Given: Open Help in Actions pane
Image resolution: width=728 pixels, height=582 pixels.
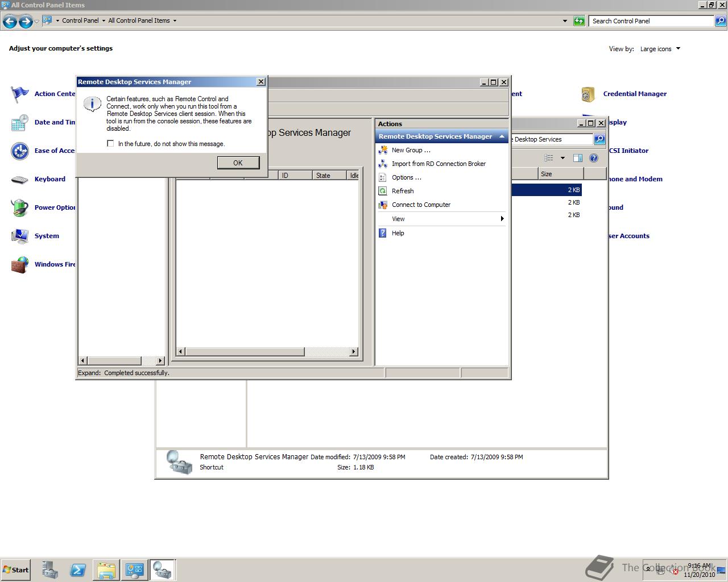Looking at the screenshot, I should point(398,233).
